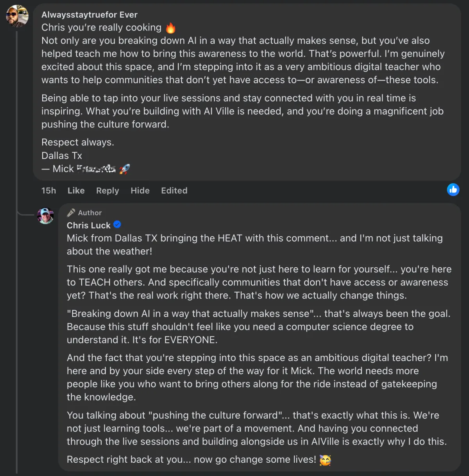Open the 15h comment timestamp
469x476 pixels.
(x=49, y=191)
